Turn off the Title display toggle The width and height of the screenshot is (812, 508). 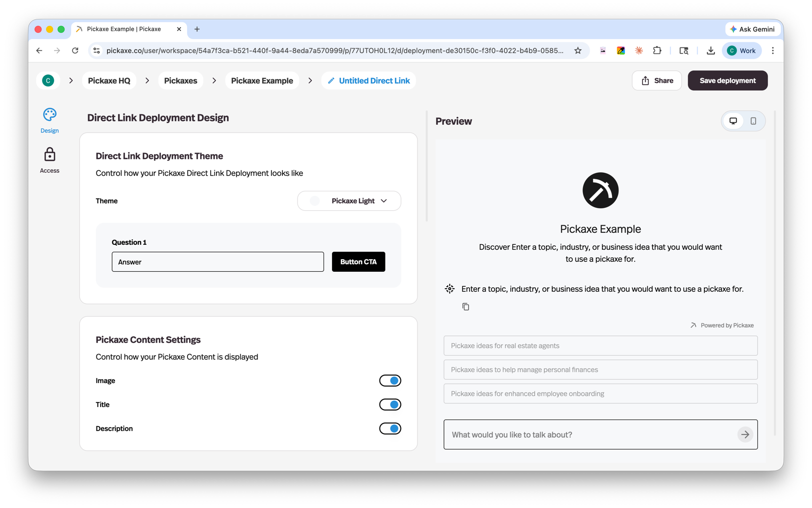pos(390,404)
